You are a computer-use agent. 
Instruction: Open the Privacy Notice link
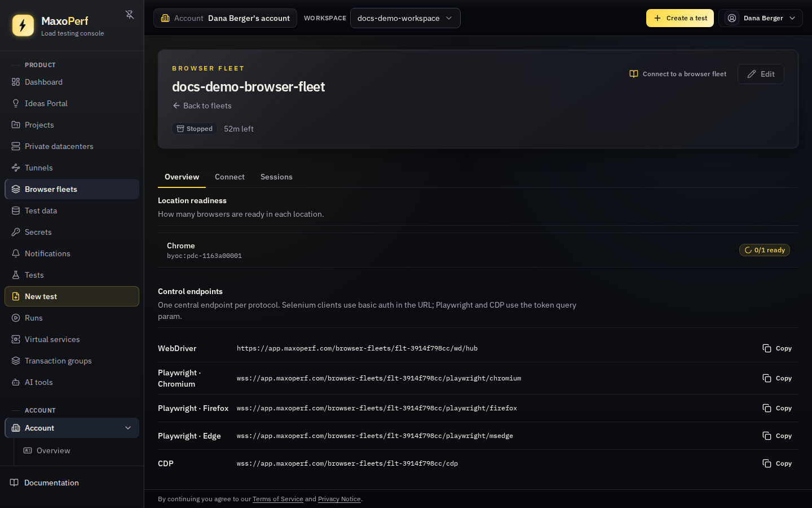click(339, 499)
